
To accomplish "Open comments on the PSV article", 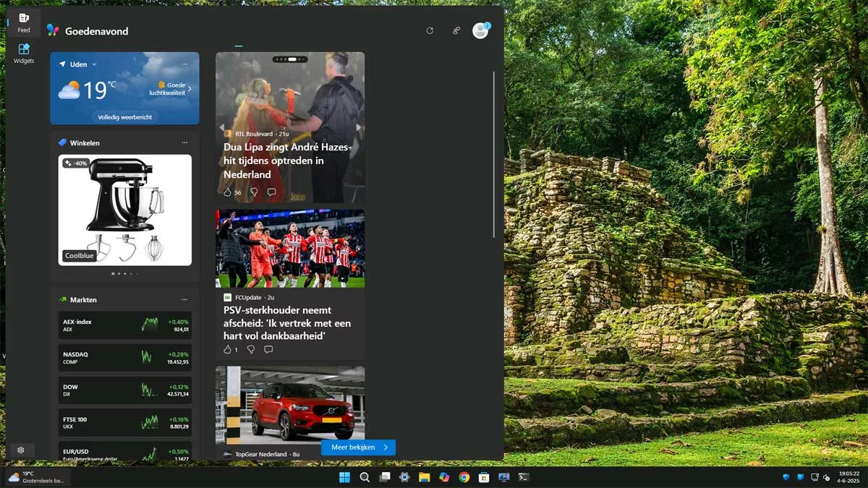I will (x=268, y=349).
